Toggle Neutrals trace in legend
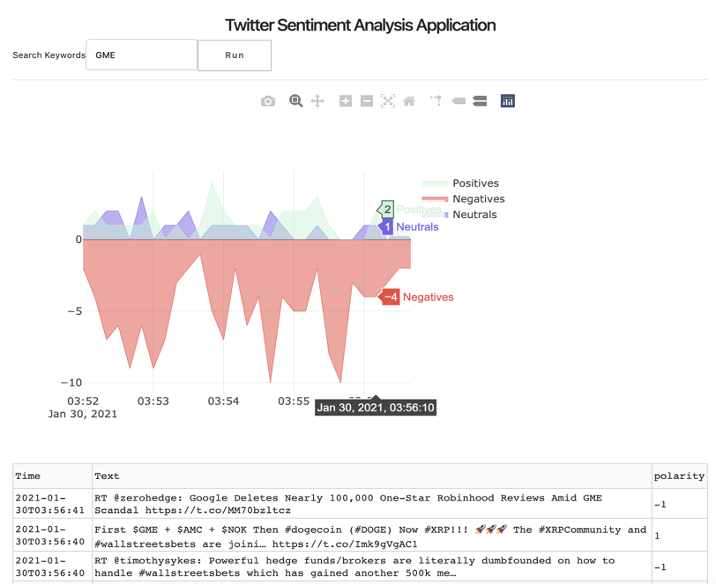The image size is (716, 584). (474, 214)
